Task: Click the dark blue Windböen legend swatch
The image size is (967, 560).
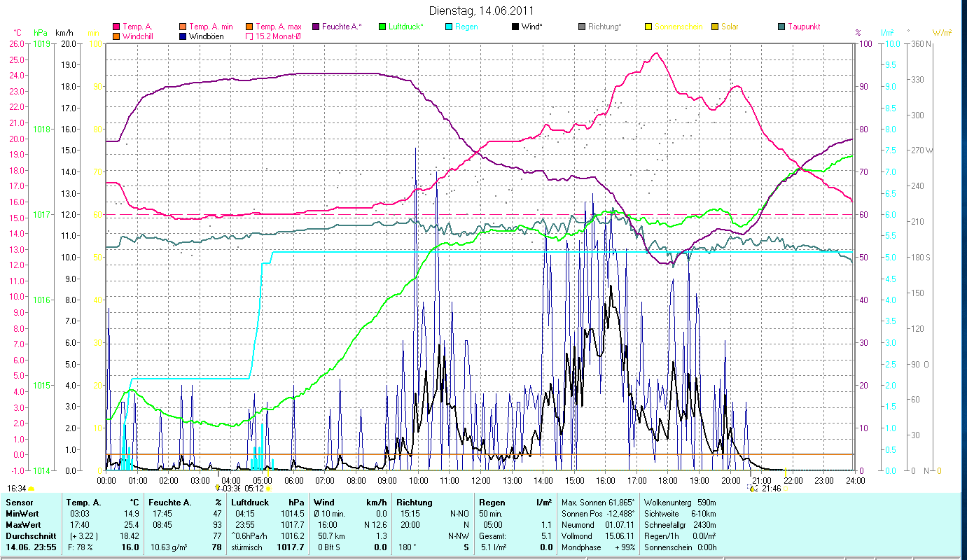Action: click(x=183, y=36)
